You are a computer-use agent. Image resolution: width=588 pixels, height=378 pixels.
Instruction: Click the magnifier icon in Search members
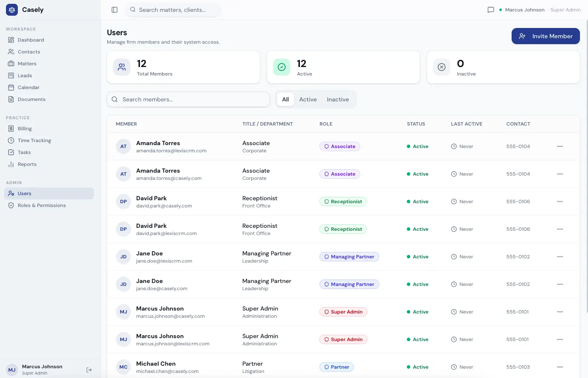point(115,99)
